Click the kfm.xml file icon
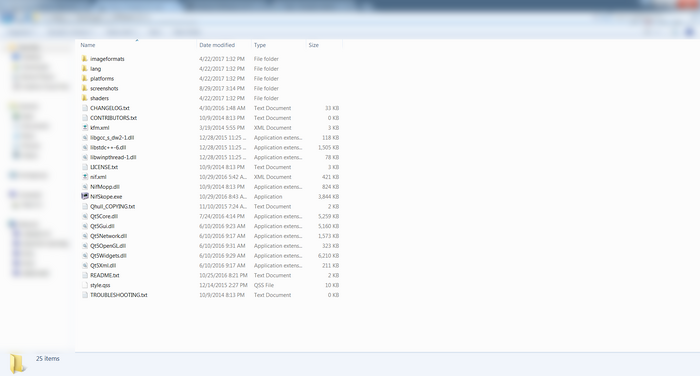The width and height of the screenshot is (700, 376). 85,127
